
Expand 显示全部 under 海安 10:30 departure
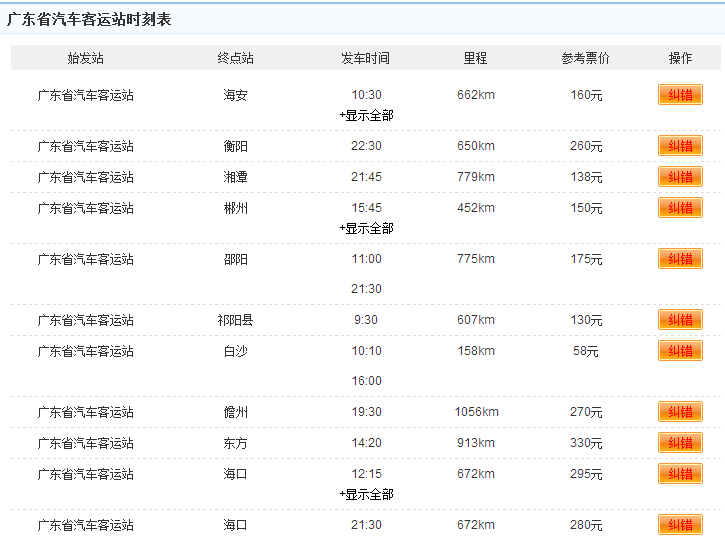[366, 116]
